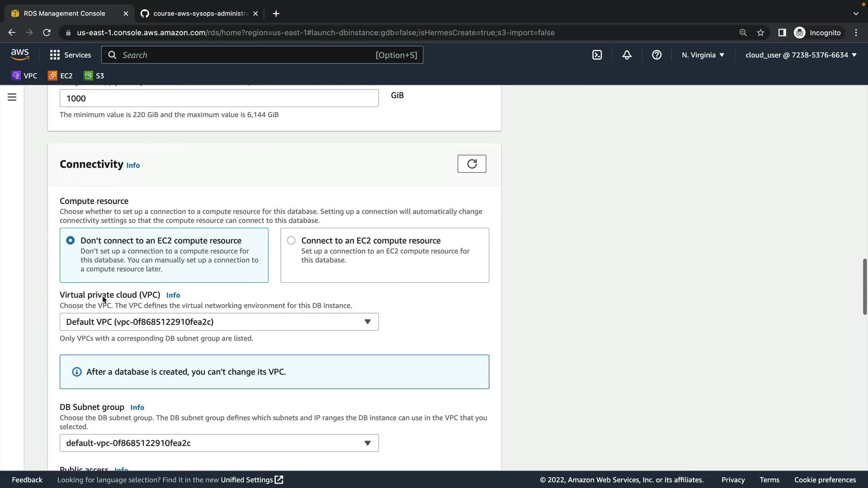Open the side navigation hamburger menu

point(12,97)
